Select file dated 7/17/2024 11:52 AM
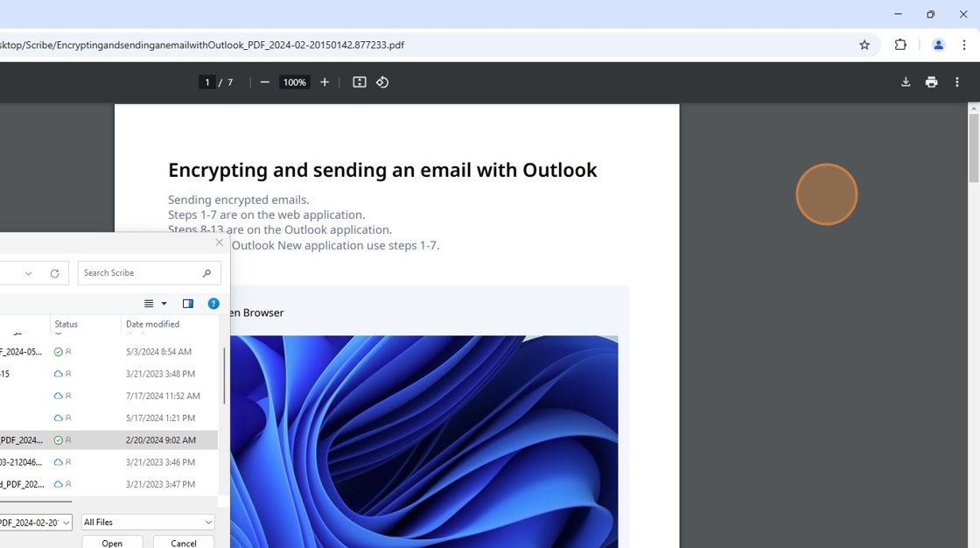This screenshot has height=548, width=980. pyautogui.click(x=108, y=396)
